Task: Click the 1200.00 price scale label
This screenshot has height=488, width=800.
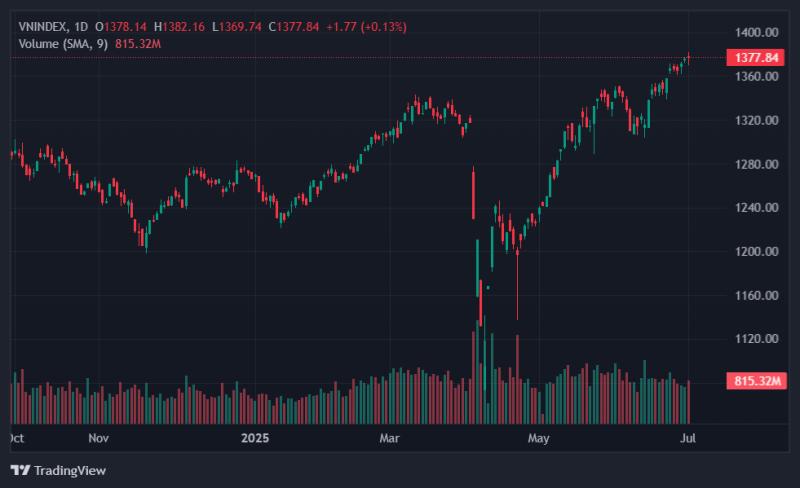Action: tap(757, 252)
